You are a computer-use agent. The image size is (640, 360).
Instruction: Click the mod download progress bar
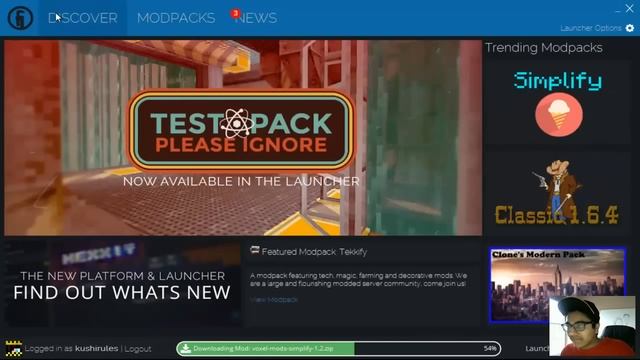[338, 349]
